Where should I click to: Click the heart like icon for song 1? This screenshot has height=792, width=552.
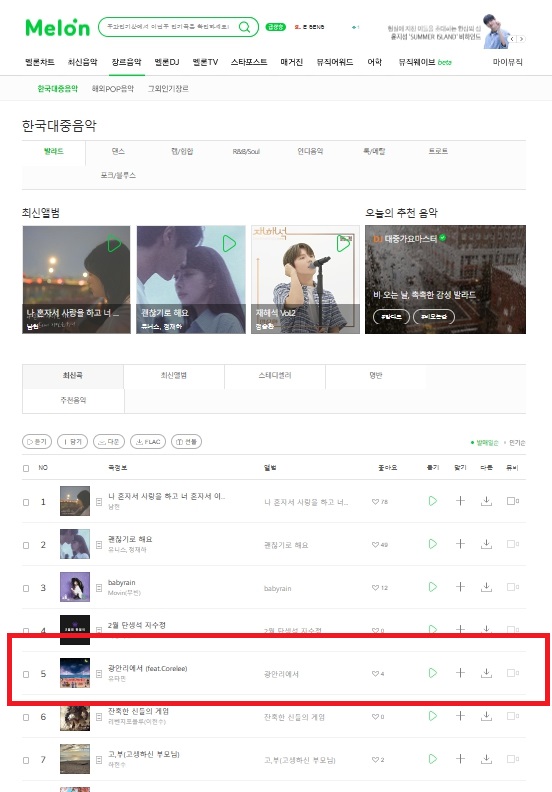tap(375, 502)
